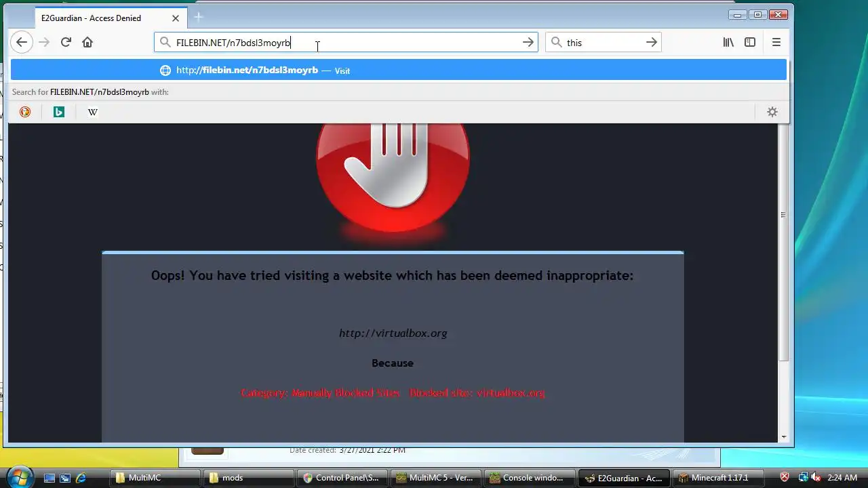Click the search box containing 'this'

(x=604, y=42)
